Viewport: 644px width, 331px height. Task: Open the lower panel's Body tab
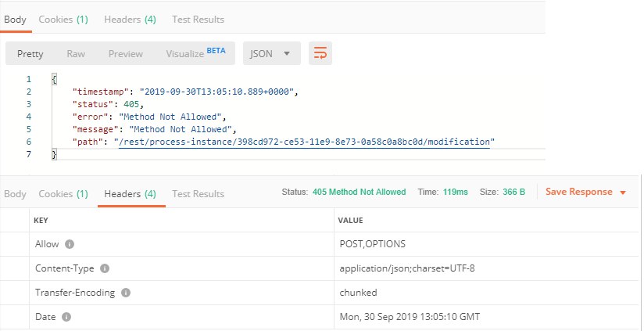coord(15,193)
